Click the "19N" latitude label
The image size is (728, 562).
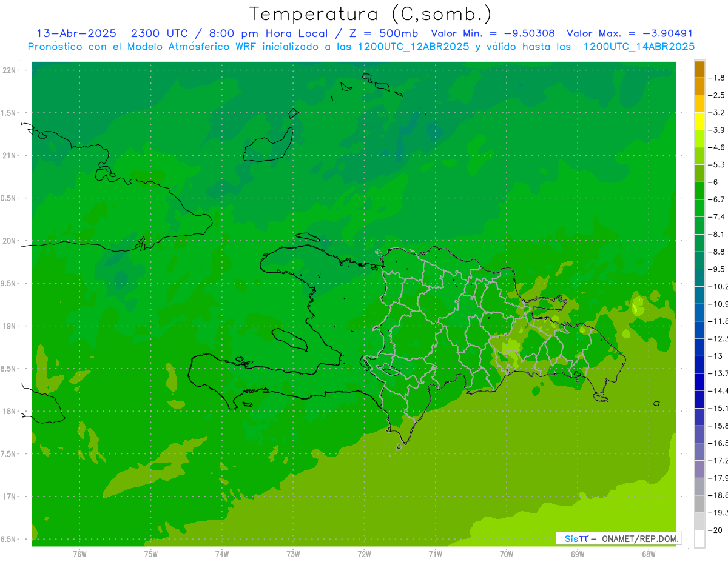tap(9, 326)
